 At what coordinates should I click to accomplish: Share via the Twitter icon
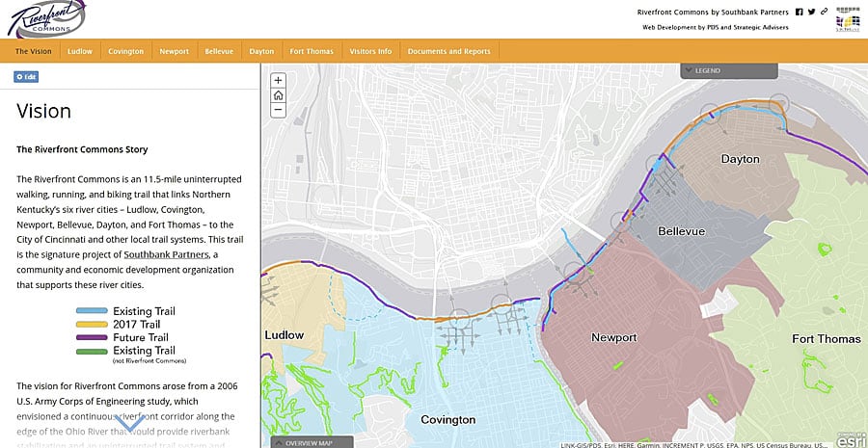pos(811,12)
